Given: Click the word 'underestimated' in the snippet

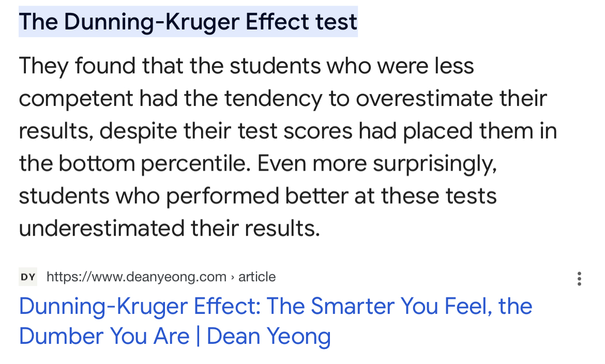Looking at the screenshot, I should click(x=101, y=228).
